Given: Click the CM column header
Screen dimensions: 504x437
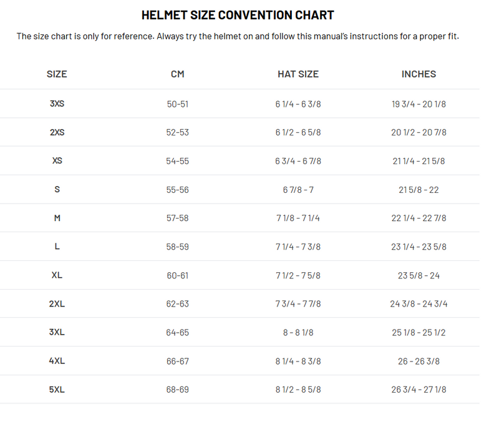Looking at the screenshot, I should 178,74.
